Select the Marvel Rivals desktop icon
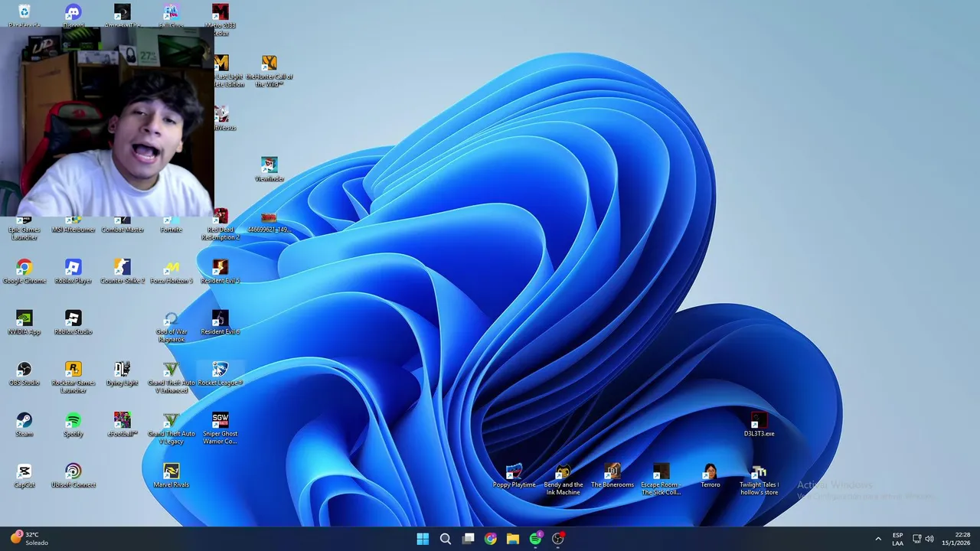 [x=171, y=475]
